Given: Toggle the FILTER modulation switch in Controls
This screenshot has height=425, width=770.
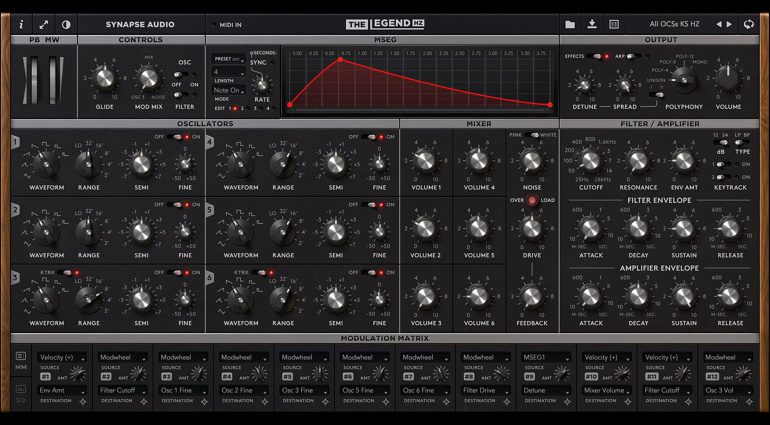Looking at the screenshot, I should pyautogui.click(x=183, y=94).
